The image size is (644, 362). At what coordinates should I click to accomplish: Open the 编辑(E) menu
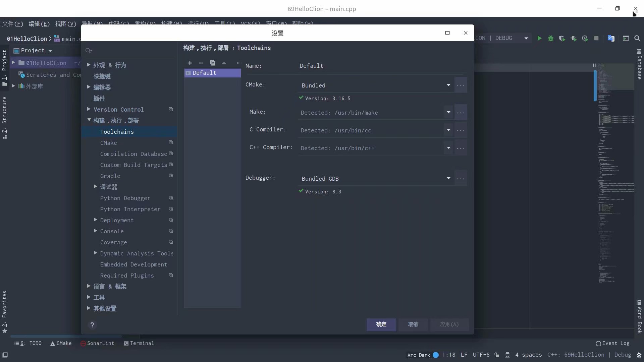(39, 24)
